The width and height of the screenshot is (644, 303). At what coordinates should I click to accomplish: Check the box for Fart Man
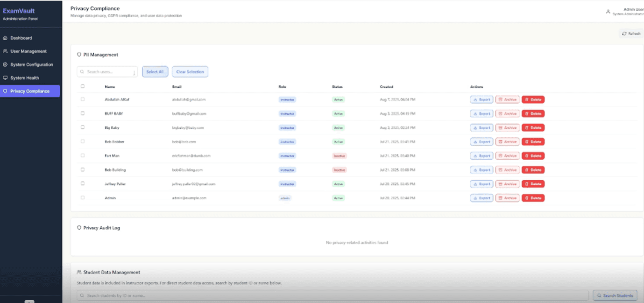pos(83,155)
